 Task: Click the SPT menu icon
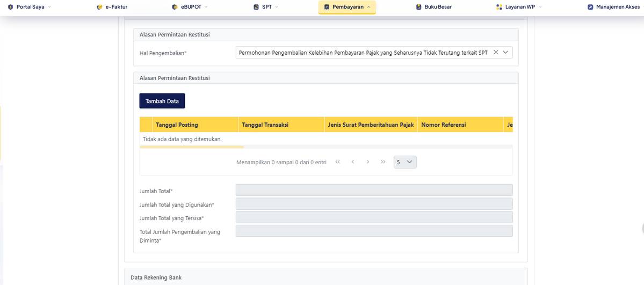(x=256, y=7)
